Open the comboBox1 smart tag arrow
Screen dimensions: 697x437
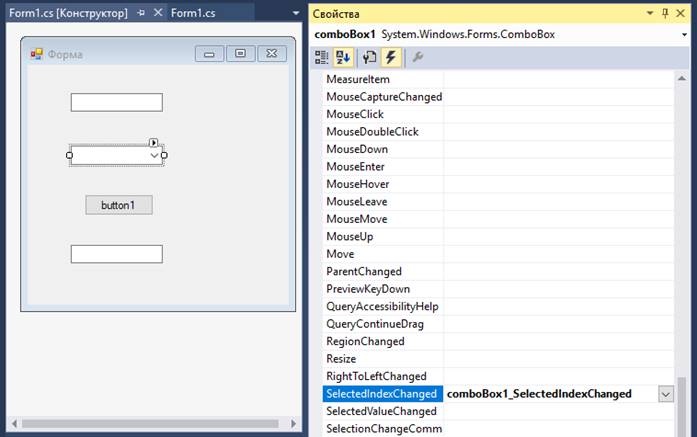pyautogui.click(x=154, y=143)
